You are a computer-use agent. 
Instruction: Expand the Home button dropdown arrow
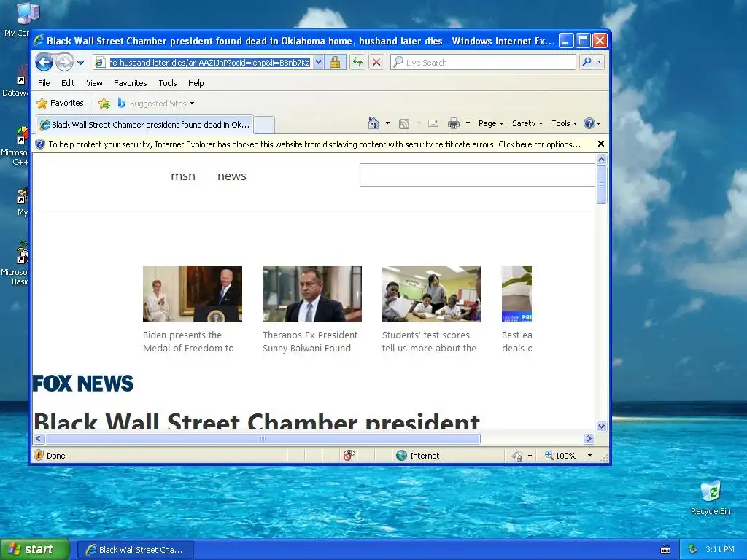388,123
